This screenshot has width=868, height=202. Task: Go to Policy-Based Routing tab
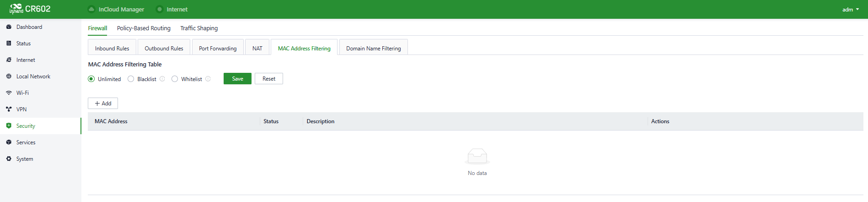tap(144, 28)
